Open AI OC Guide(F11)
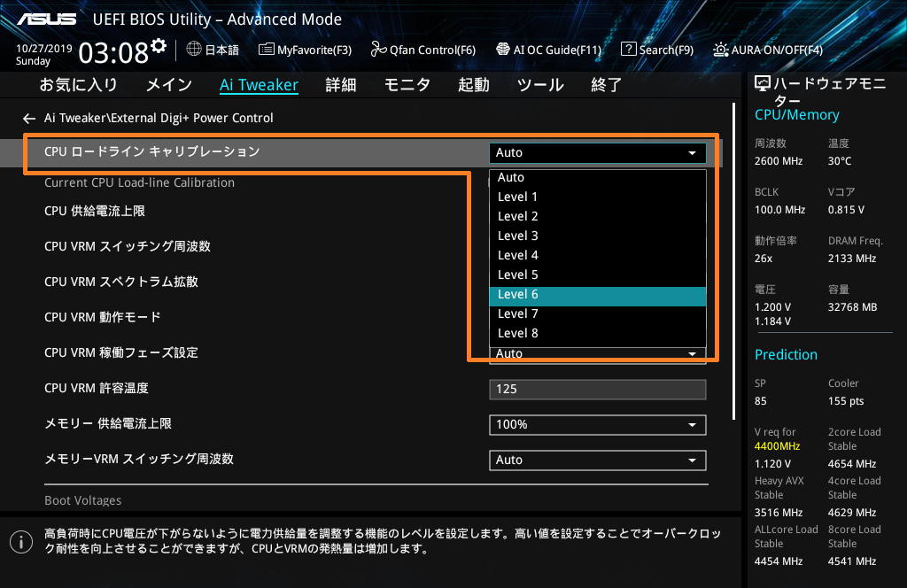Viewport: 907px width, 588px height. (x=549, y=50)
